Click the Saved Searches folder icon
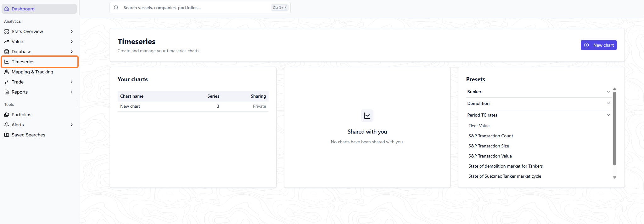This screenshot has width=644, height=224. pyautogui.click(x=7, y=135)
